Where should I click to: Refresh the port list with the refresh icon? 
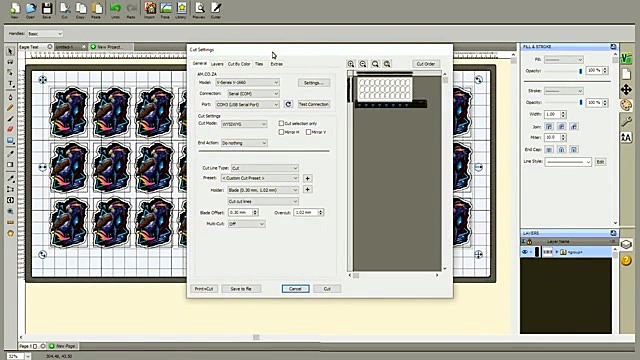pyautogui.click(x=288, y=104)
